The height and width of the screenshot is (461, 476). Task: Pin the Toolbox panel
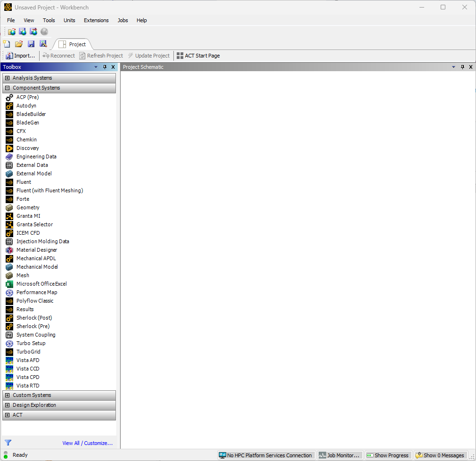coord(105,67)
